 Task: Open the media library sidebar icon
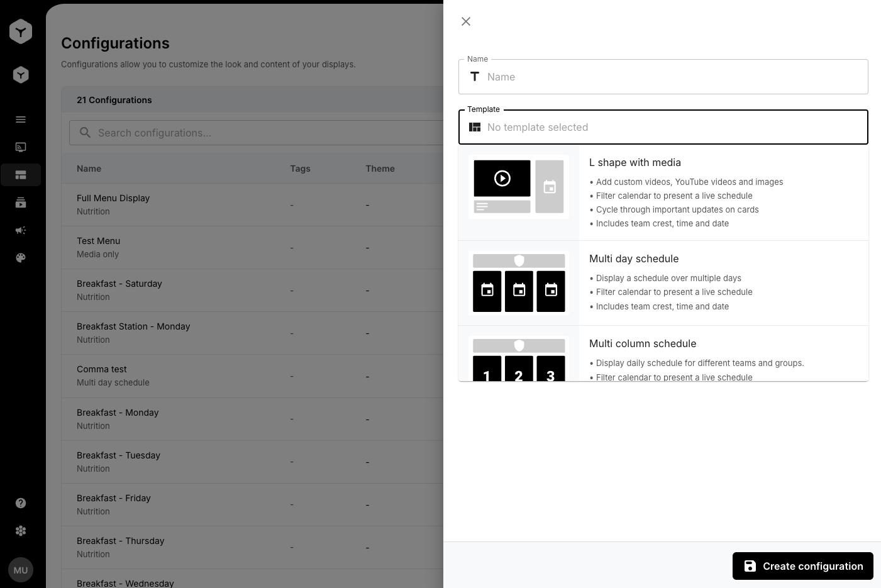[21, 202]
